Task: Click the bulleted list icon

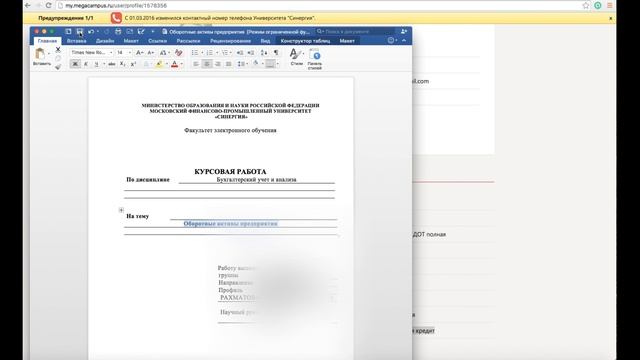Action: tap(195, 53)
